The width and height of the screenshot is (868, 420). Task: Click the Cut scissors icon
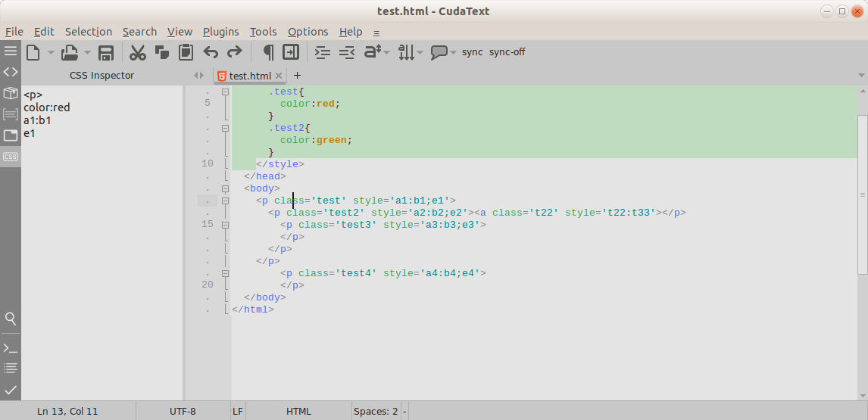(x=137, y=52)
